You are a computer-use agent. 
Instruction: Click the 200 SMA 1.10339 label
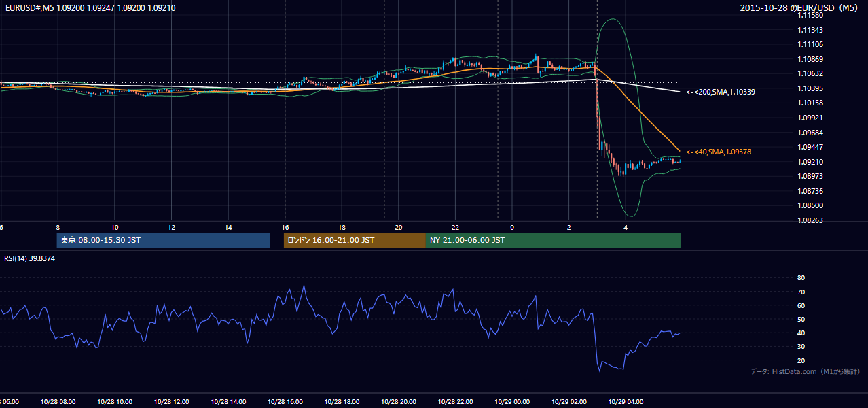[720, 91]
